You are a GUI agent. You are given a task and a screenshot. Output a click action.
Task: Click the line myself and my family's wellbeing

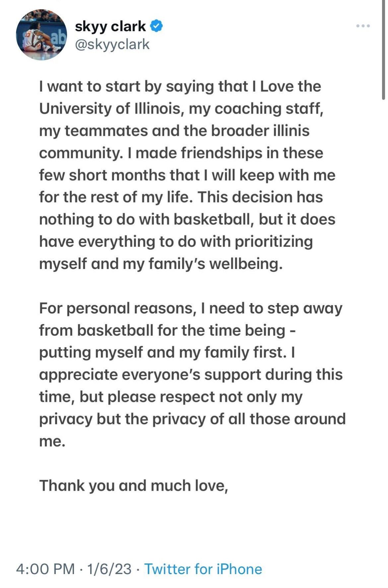coord(161,264)
